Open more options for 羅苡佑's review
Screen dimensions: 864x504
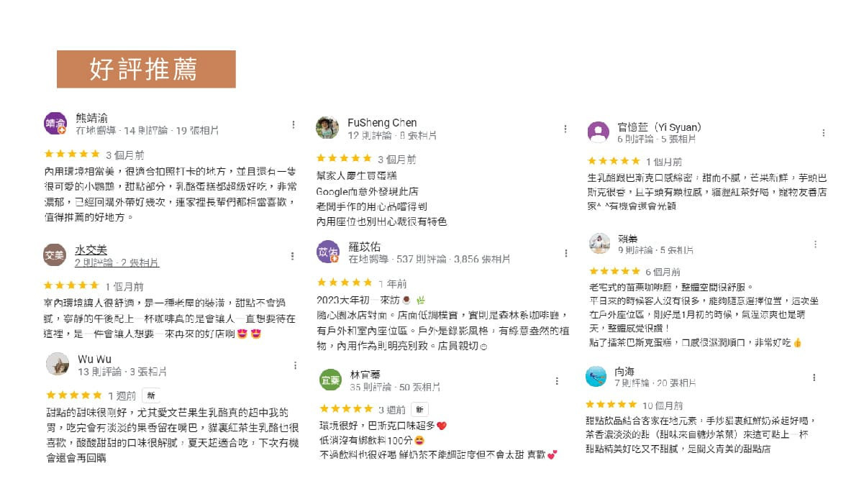[x=563, y=253]
